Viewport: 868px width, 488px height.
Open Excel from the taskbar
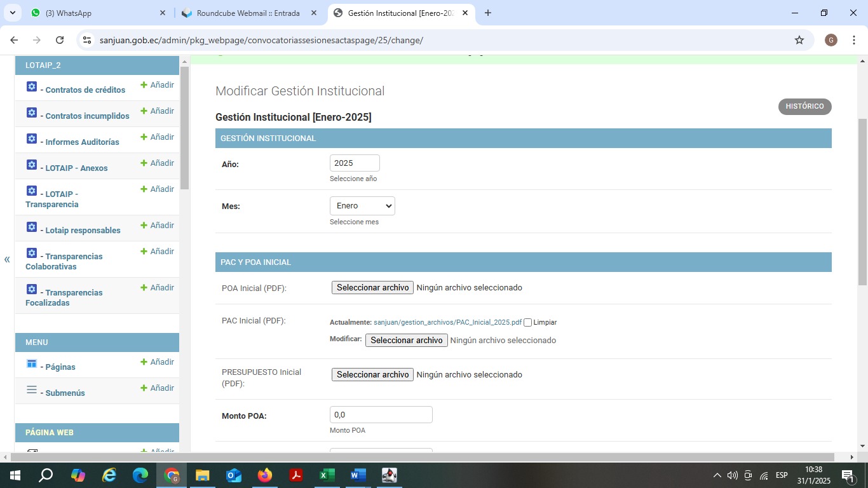(x=327, y=475)
